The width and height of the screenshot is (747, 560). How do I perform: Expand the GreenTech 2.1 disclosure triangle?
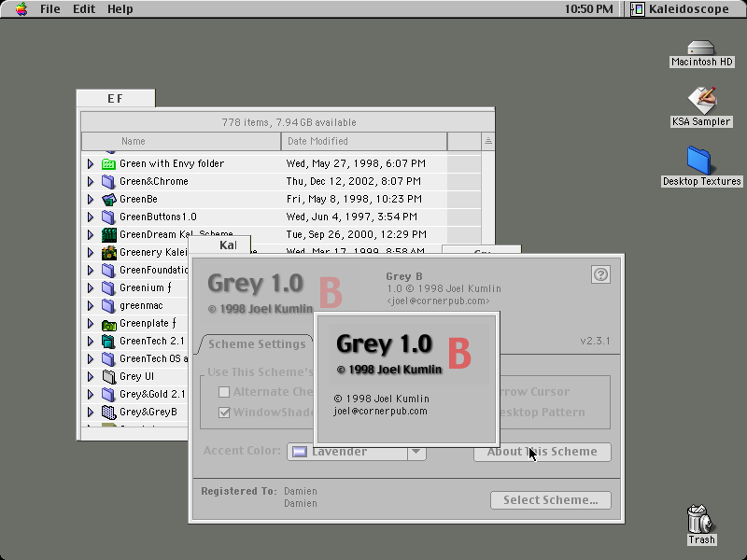(x=91, y=342)
